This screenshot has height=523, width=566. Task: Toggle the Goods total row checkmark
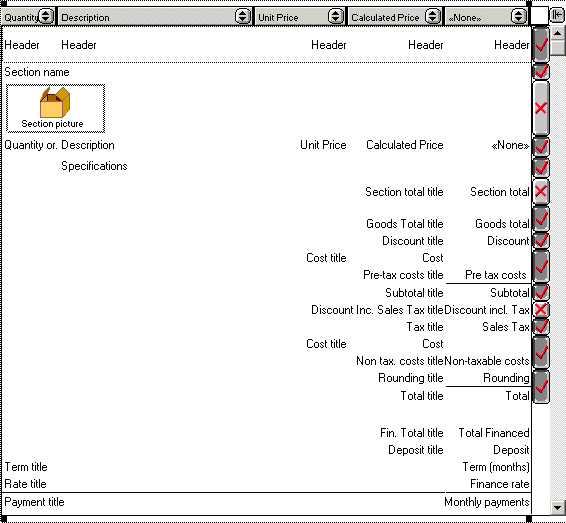point(541,219)
